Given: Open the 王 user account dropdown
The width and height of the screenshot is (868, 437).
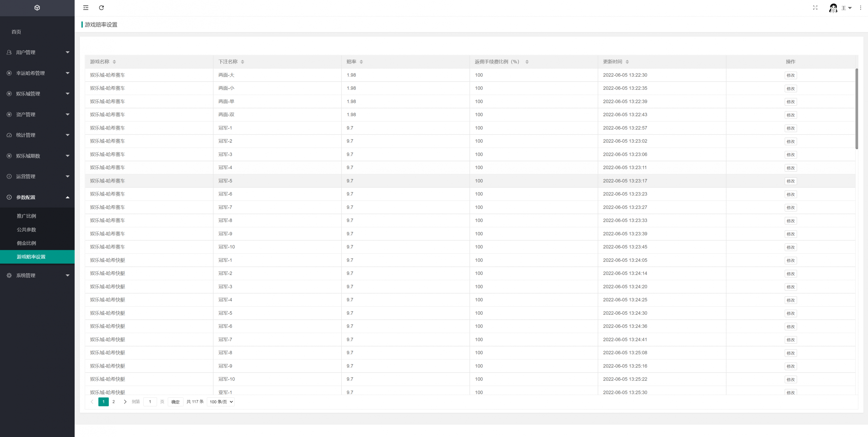Looking at the screenshot, I should pos(846,8).
